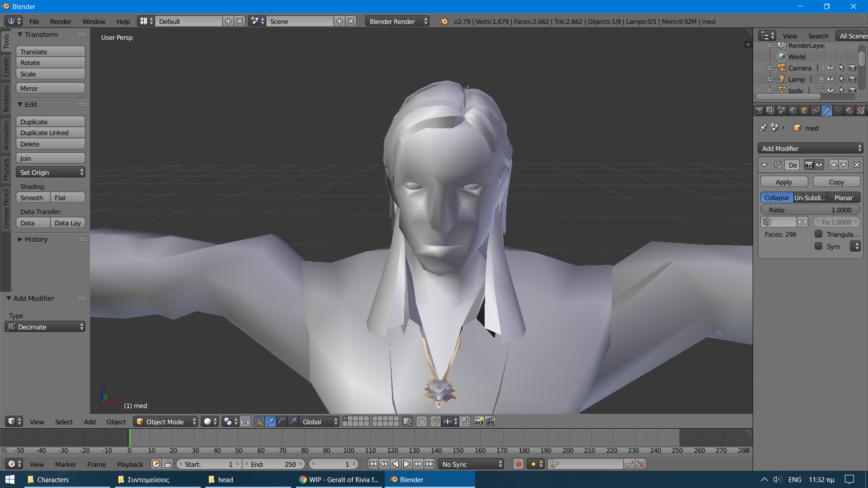Select the Planar decimate mode

[844, 197]
